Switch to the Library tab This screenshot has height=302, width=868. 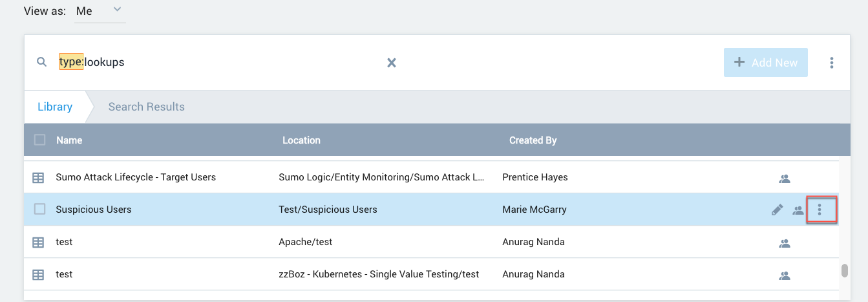point(55,107)
